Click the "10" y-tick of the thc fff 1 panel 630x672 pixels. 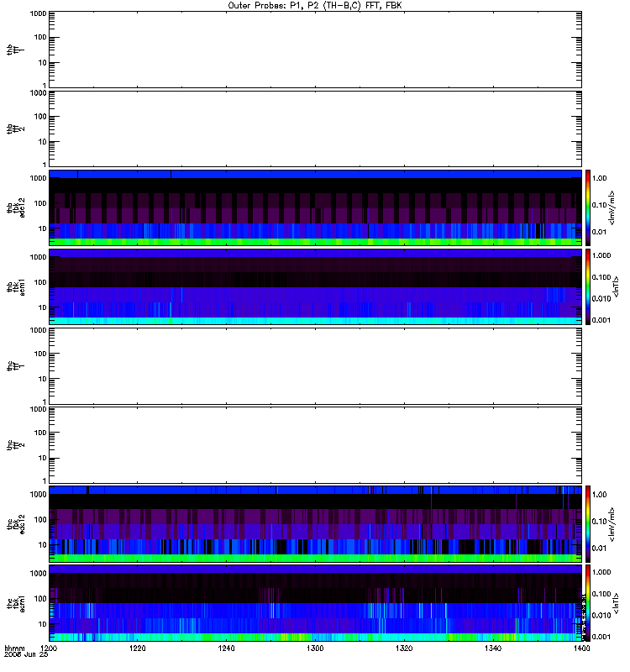pyautogui.click(x=43, y=379)
